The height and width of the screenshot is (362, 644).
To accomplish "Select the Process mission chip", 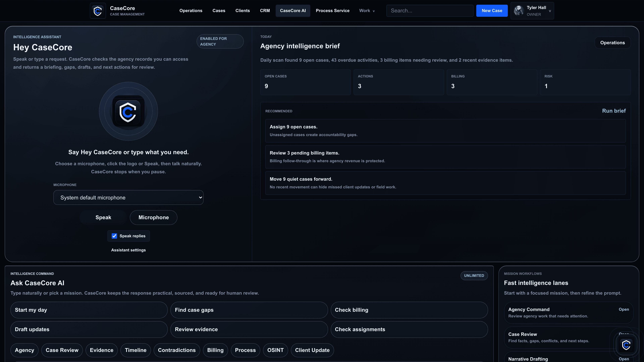I will coord(245,350).
